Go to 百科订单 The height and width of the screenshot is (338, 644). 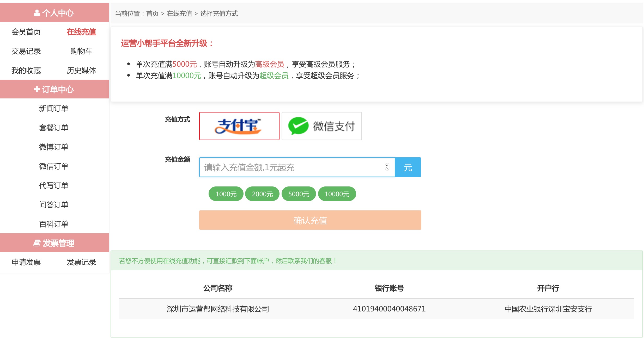pos(54,224)
